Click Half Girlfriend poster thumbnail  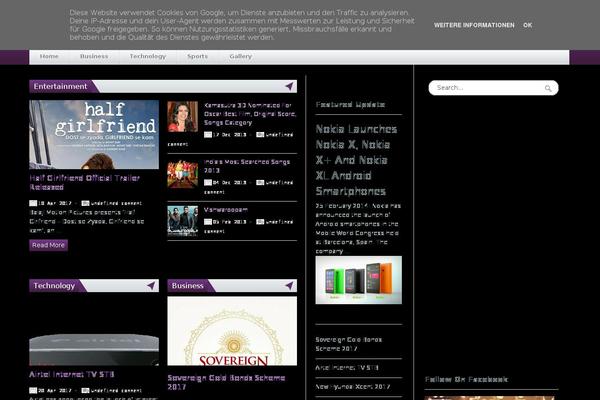click(x=94, y=134)
